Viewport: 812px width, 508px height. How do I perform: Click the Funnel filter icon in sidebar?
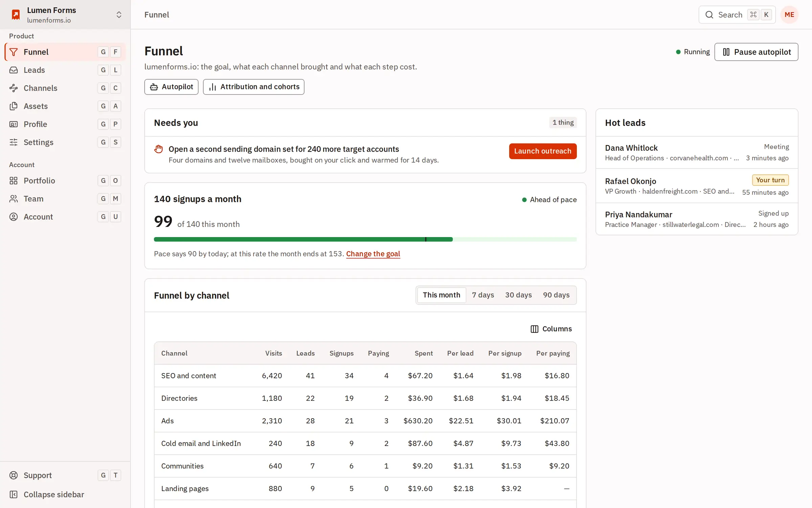click(14, 52)
